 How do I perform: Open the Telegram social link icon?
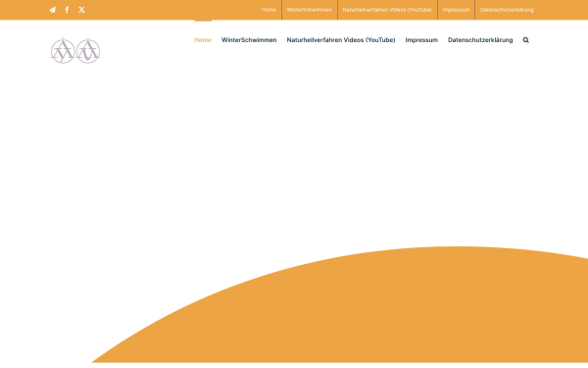pos(52,10)
